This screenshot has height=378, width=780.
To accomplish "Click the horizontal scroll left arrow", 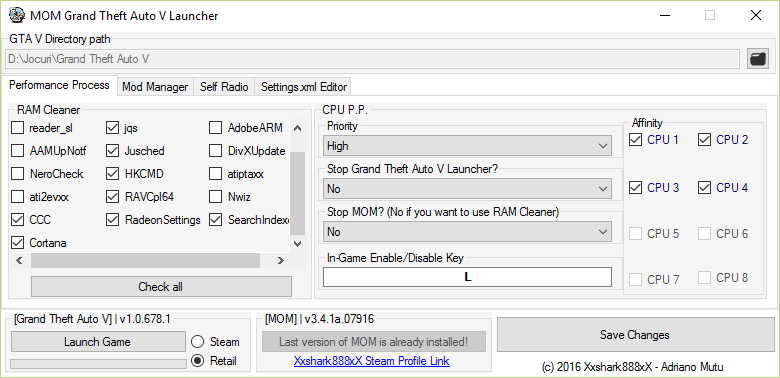I will coord(19,261).
